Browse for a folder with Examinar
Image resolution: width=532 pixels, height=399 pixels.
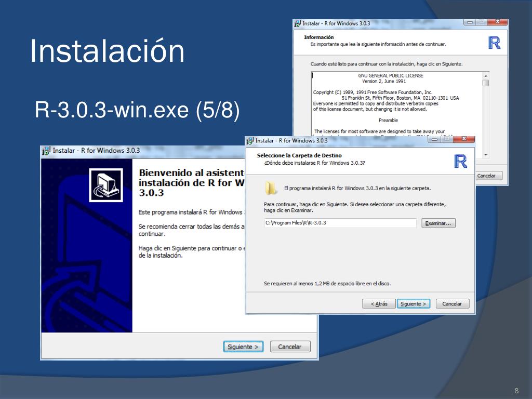[438, 223]
